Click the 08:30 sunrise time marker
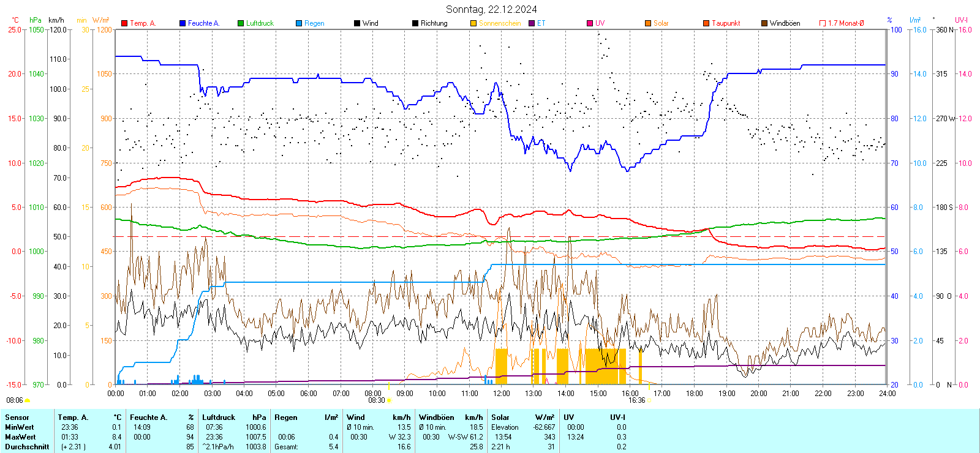 376,400
